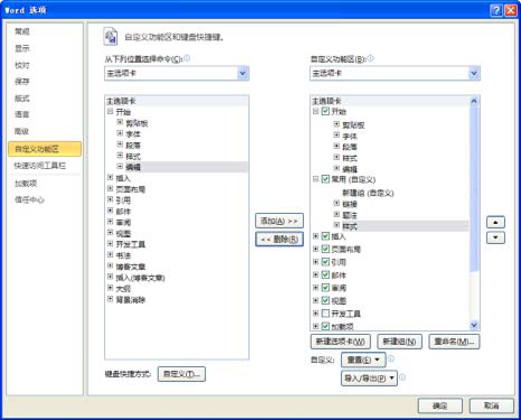Click 新建选项卡(W) button

341,342
